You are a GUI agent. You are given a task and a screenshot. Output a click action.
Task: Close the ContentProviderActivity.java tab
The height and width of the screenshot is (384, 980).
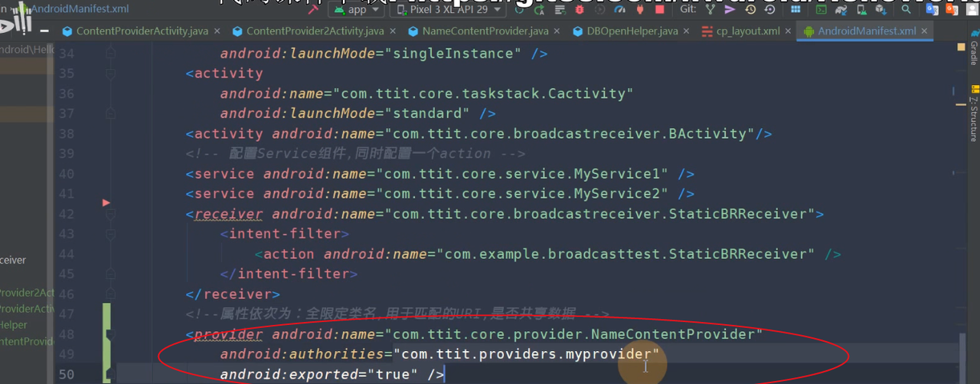tap(217, 31)
